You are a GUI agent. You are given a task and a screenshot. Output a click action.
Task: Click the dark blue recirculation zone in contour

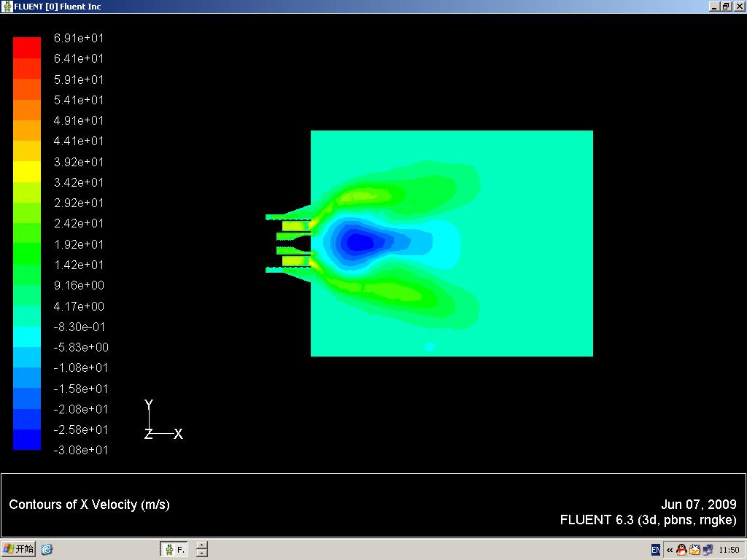[x=359, y=241]
